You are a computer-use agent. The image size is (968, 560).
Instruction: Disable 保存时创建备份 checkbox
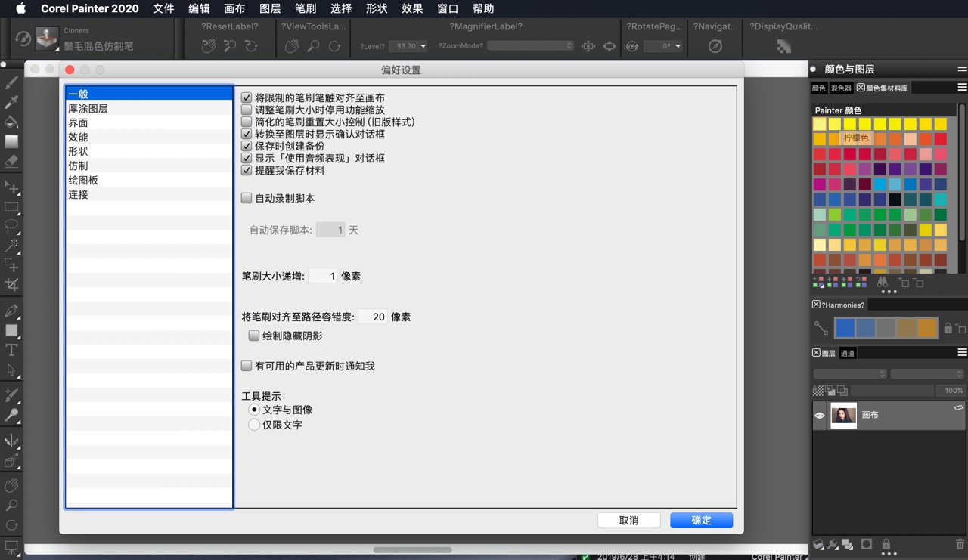tap(247, 146)
